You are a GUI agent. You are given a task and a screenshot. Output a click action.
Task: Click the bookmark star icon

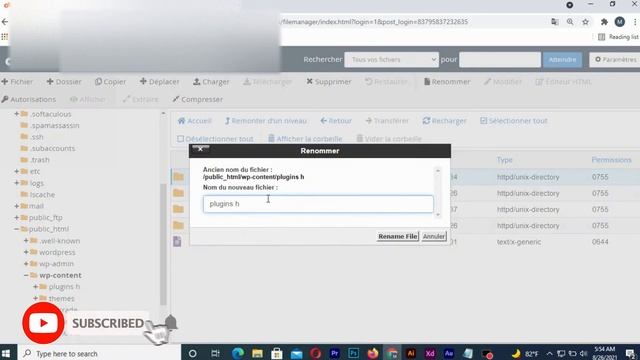[586, 22]
